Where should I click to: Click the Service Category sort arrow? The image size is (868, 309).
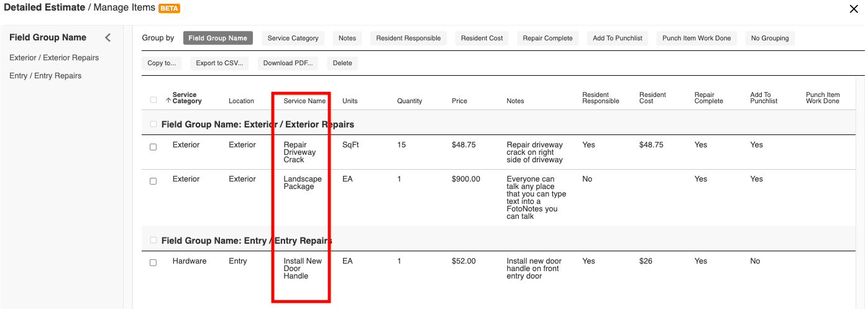tap(168, 101)
